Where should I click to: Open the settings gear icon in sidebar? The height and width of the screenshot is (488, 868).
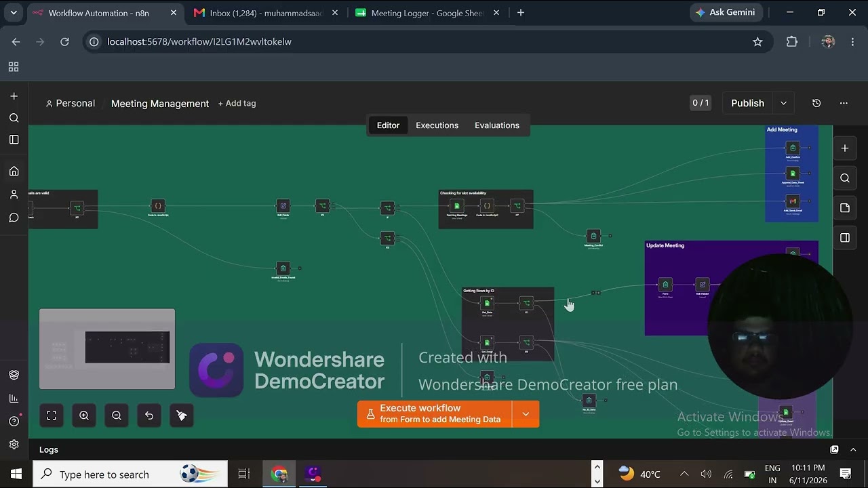pyautogui.click(x=14, y=445)
